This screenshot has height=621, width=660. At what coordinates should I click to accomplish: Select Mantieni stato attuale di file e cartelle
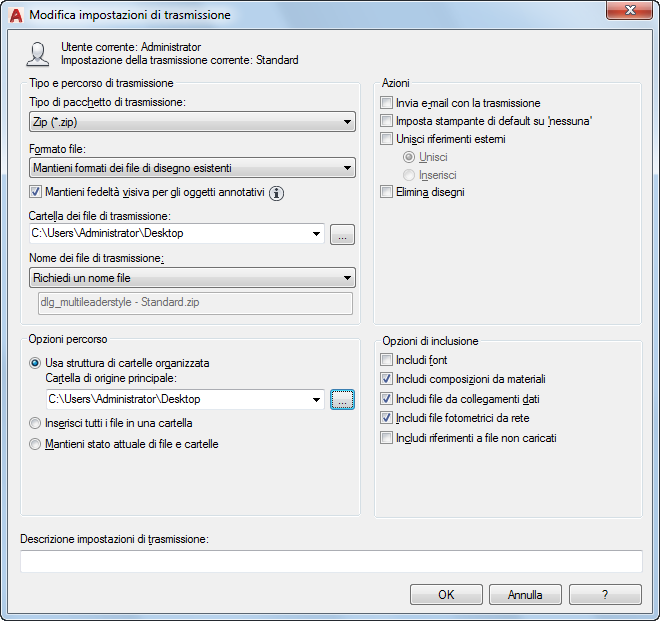point(35,444)
